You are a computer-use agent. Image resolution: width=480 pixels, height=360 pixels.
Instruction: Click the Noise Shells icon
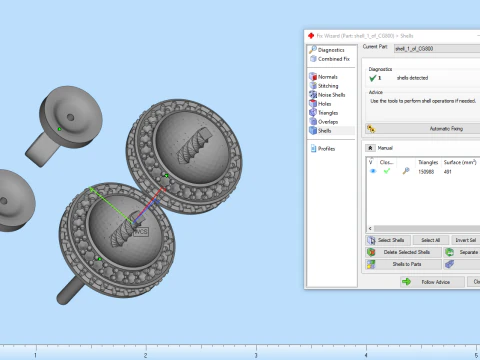point(313,95)
